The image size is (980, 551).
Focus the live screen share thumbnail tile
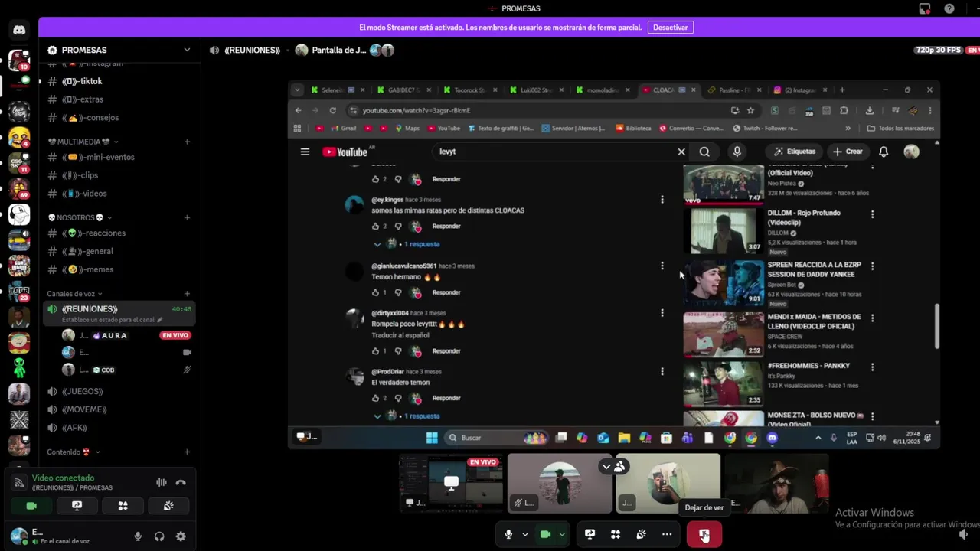451,483
